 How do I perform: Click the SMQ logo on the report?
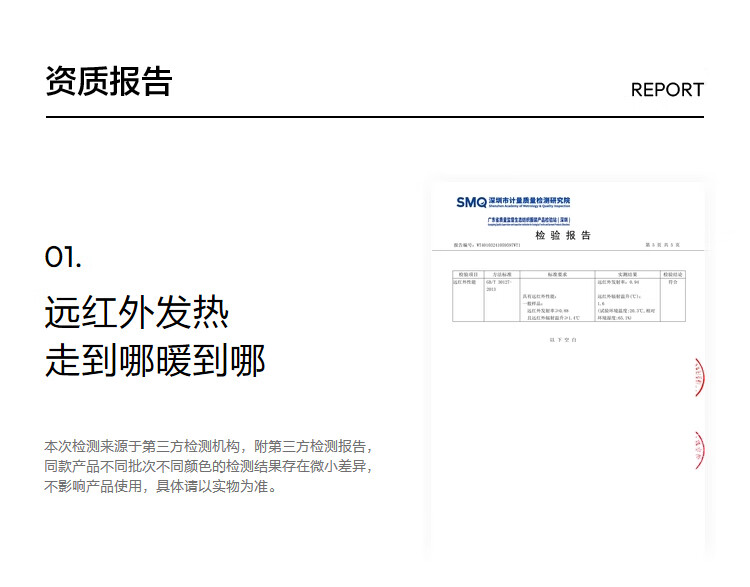[470, 202]
